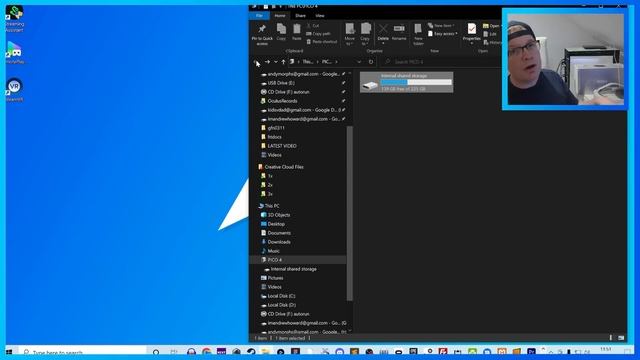Screen dimensions: 640x360
Task: Select Downloads under This PC
Action: pos(279,242)
